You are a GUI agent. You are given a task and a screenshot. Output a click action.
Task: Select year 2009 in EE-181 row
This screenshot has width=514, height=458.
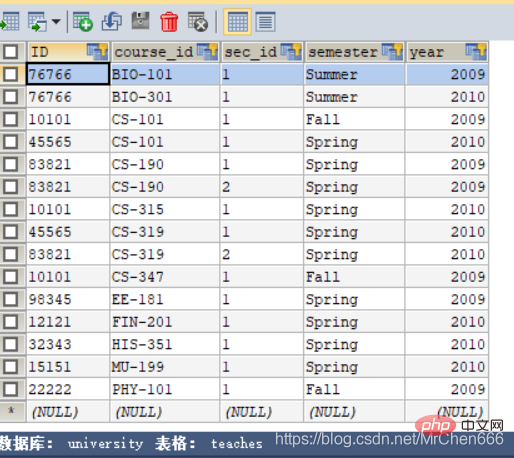click(x=447, y=299)
